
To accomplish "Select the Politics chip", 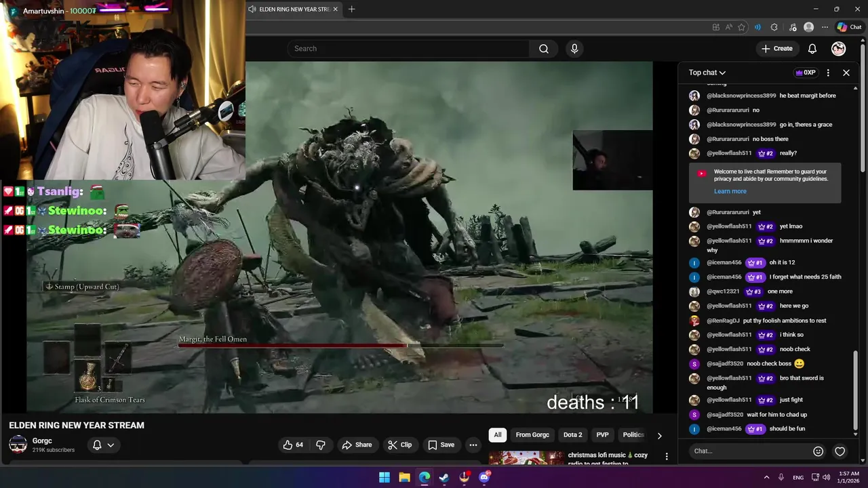I will coord(633,435).
